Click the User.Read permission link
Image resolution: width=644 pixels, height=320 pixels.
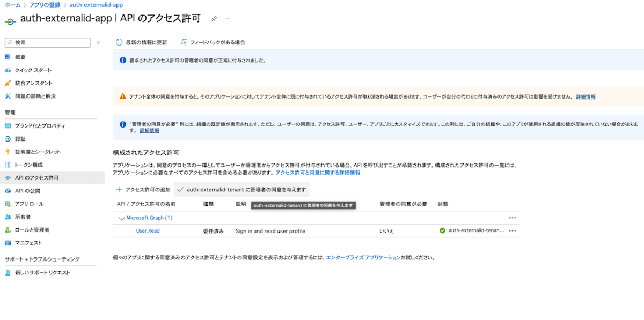tap(148, 231)
